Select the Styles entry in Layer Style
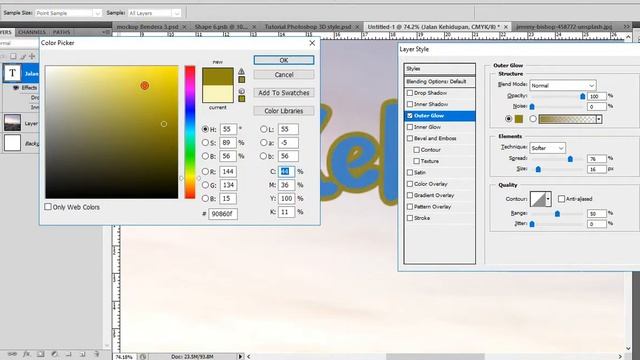This screenshot has width=640, height=360. coord(440,69)
